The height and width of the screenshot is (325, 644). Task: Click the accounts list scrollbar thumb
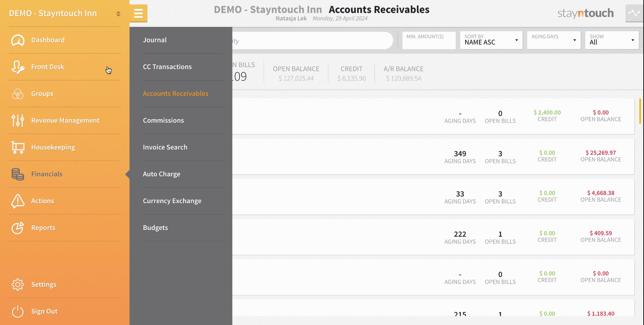coord(640,111)
